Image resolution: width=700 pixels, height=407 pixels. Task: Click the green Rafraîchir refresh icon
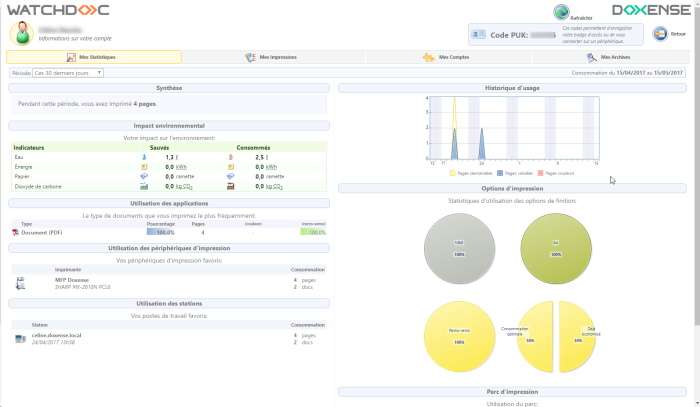pyautogui.click(x=562, y=11)
